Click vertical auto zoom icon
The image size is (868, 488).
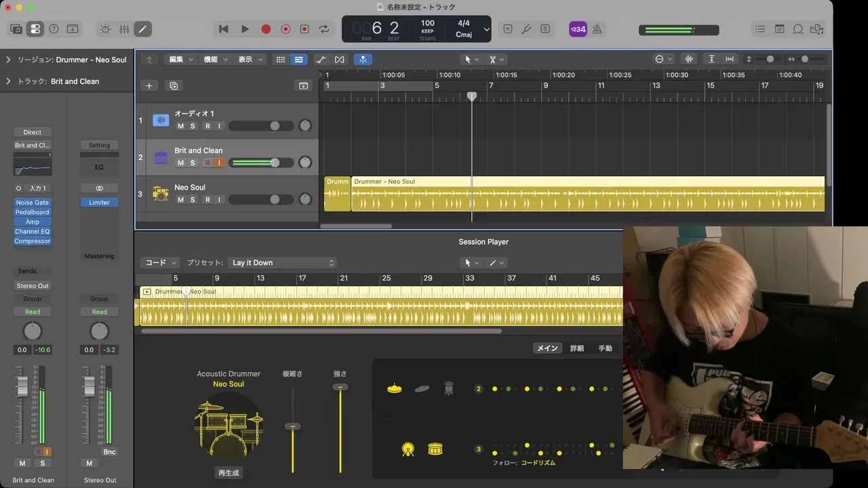point(711,60)
